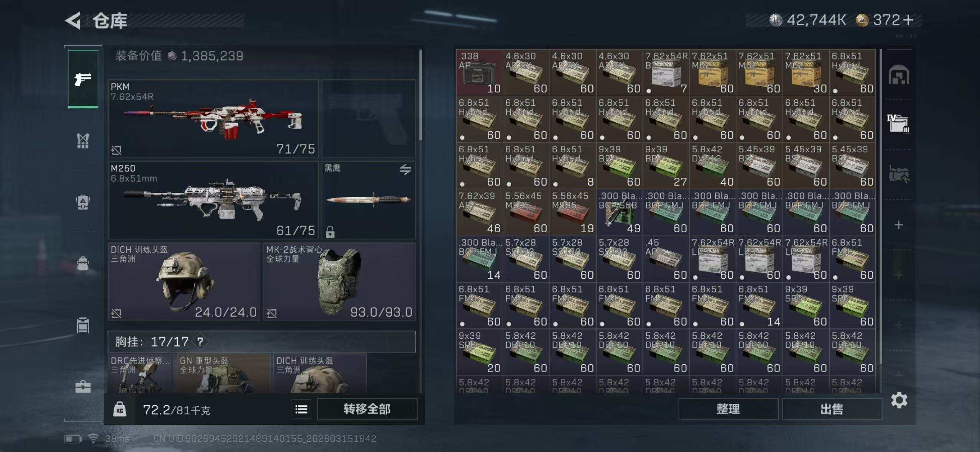Open the chest rig sidebar tab
Viewport: 980px width, 452px height.
click(x=83, y=141)
